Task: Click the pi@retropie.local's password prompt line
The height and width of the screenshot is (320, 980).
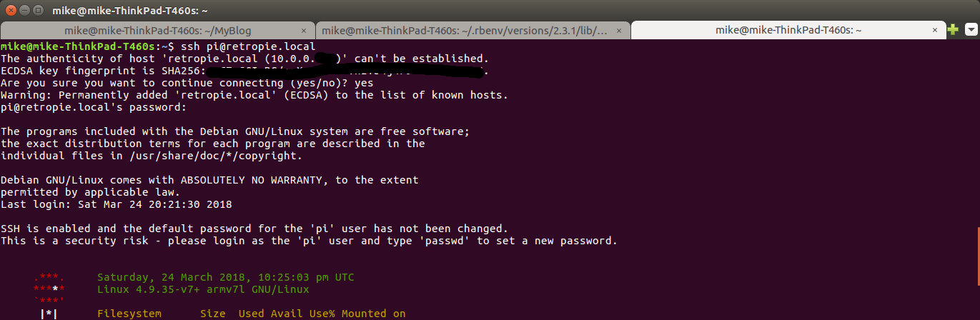Action: [x=94, y=107]
